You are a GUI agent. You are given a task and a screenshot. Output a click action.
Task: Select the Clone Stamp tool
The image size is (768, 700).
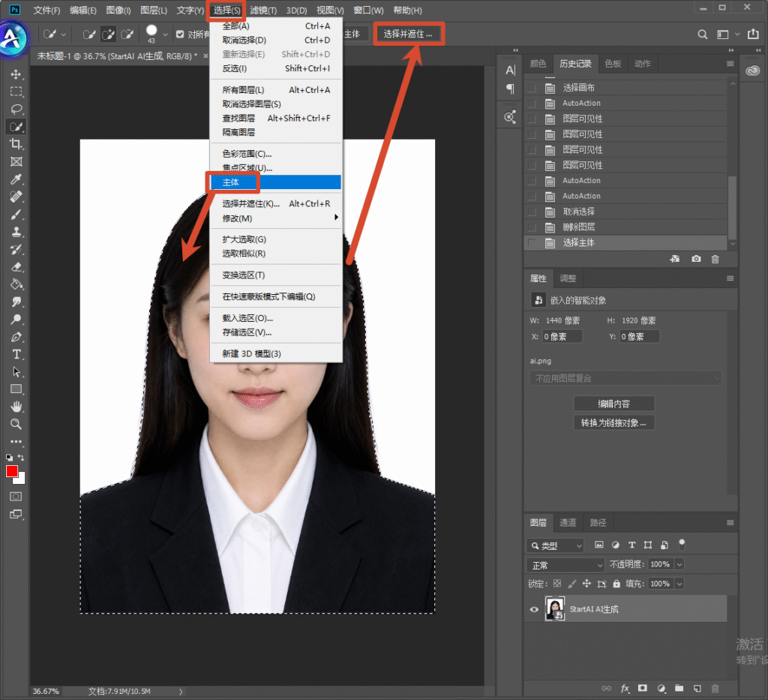[x=16, y=232]
